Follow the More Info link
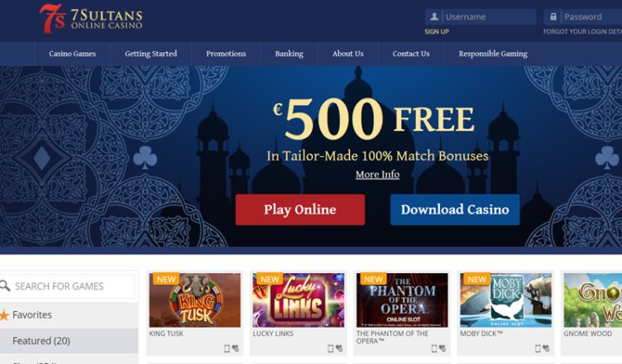The height and width of the screenshot is (364, 622). click(377, 175)
